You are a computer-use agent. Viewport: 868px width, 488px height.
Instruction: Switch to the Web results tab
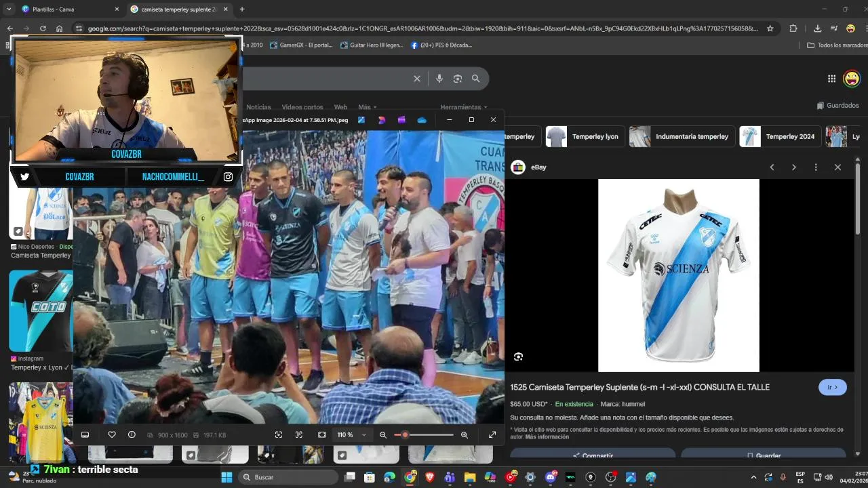(340, 107)
